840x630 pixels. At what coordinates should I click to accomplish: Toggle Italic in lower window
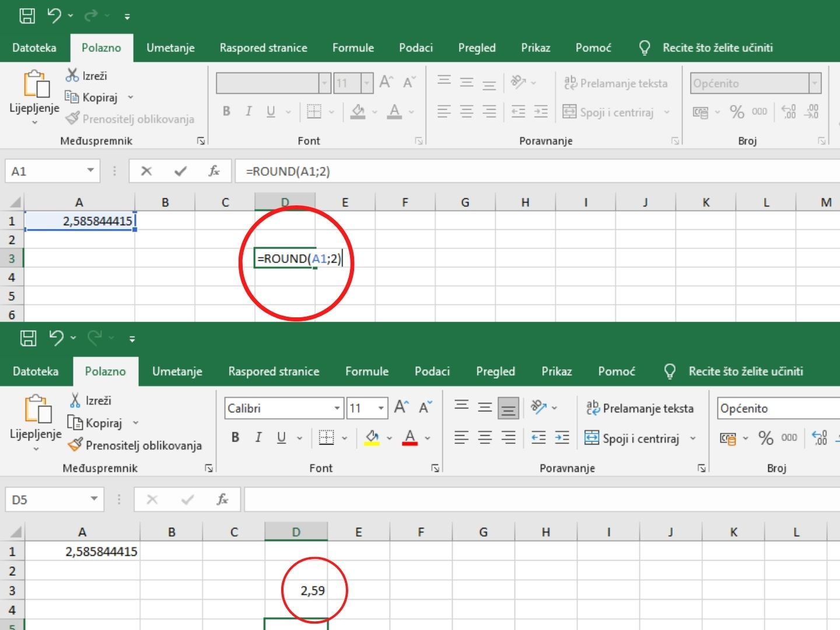click(258, 437)
